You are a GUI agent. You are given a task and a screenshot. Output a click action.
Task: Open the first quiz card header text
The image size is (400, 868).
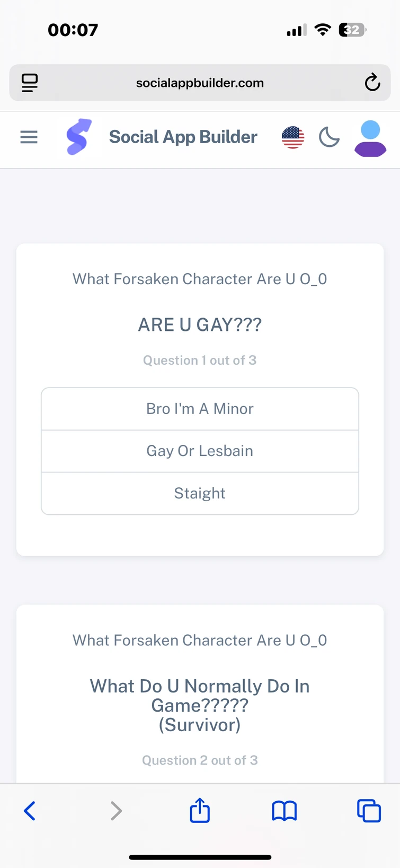tap(200, 279)
